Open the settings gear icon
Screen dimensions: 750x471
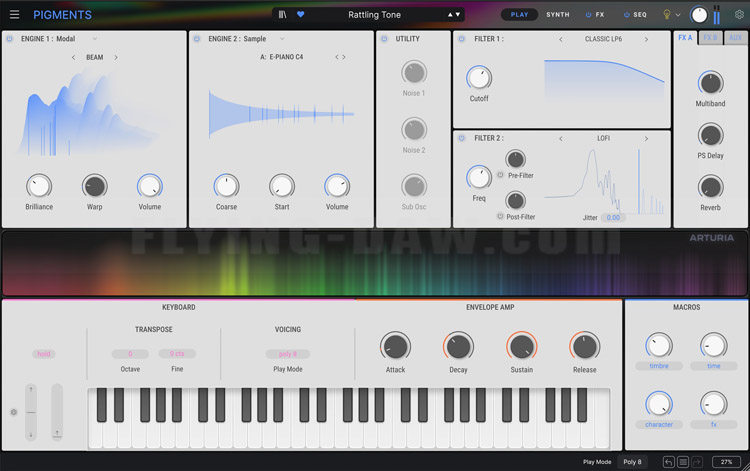click(x=739, y=14)
